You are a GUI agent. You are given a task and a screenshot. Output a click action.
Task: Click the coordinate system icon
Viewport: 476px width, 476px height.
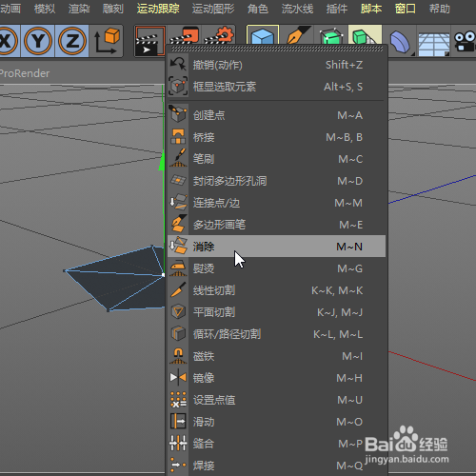(107, 41)
